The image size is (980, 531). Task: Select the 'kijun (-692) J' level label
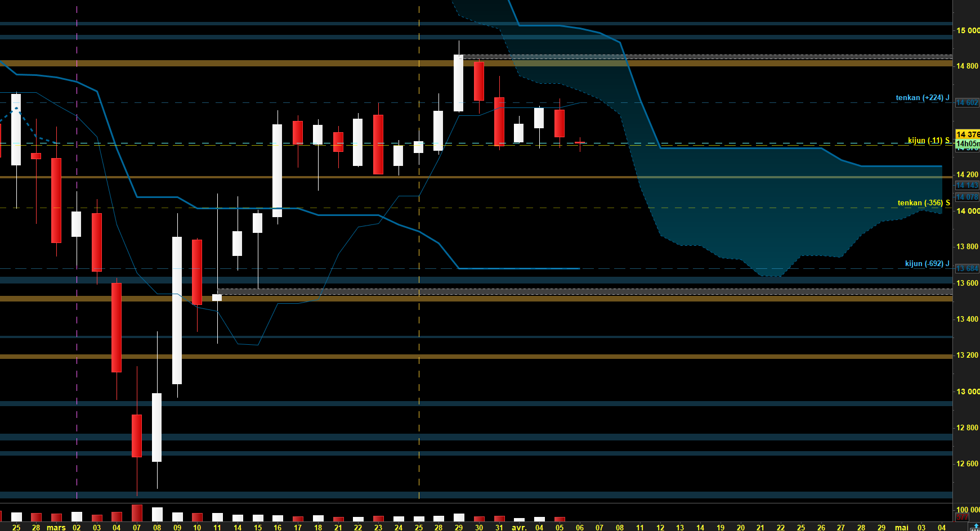pos(927,264)
